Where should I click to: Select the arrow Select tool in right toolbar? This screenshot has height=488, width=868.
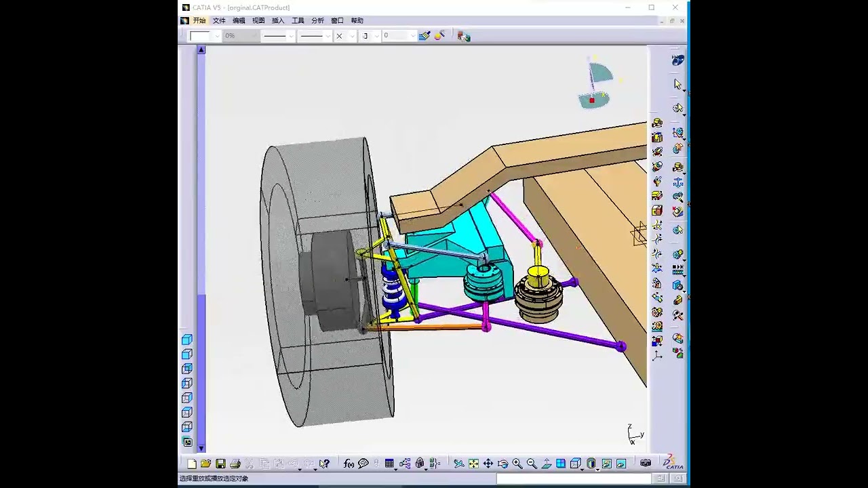(677, 84)
